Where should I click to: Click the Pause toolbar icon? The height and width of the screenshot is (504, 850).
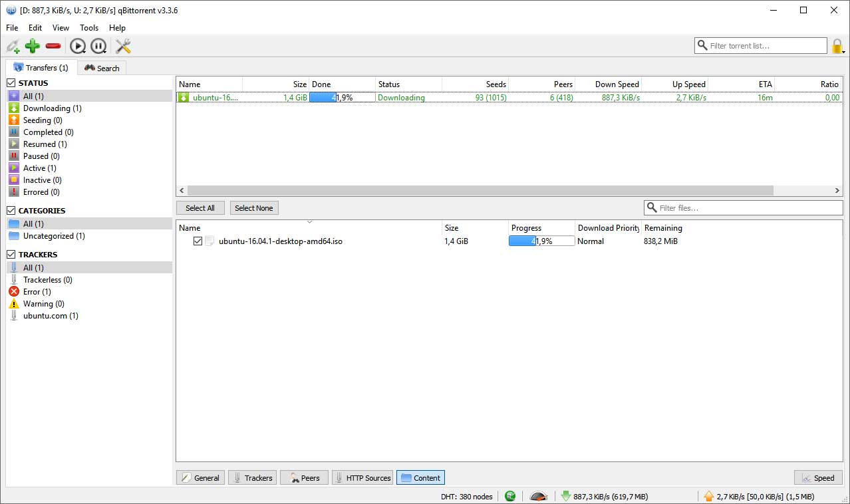98,46
